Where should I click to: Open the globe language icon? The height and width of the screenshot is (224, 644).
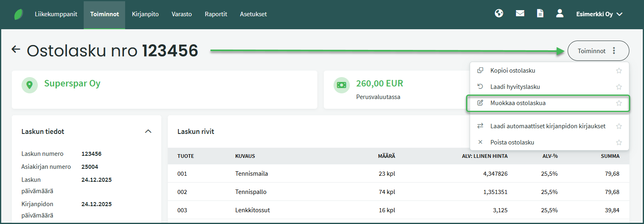pyautogui.click(x=499, y=13)
